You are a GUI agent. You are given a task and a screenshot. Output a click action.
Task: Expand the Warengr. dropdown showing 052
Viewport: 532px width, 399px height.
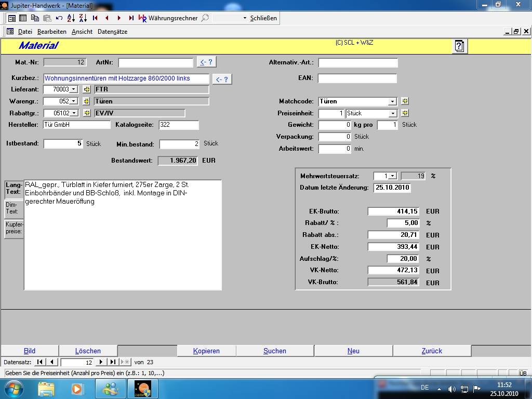point(73,101)
